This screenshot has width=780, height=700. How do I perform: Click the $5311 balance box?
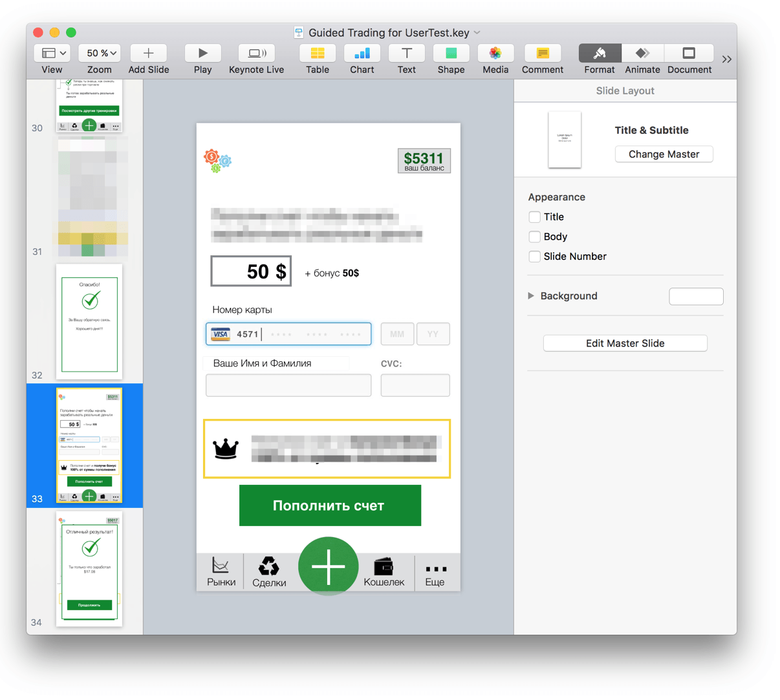click(424, 161)
